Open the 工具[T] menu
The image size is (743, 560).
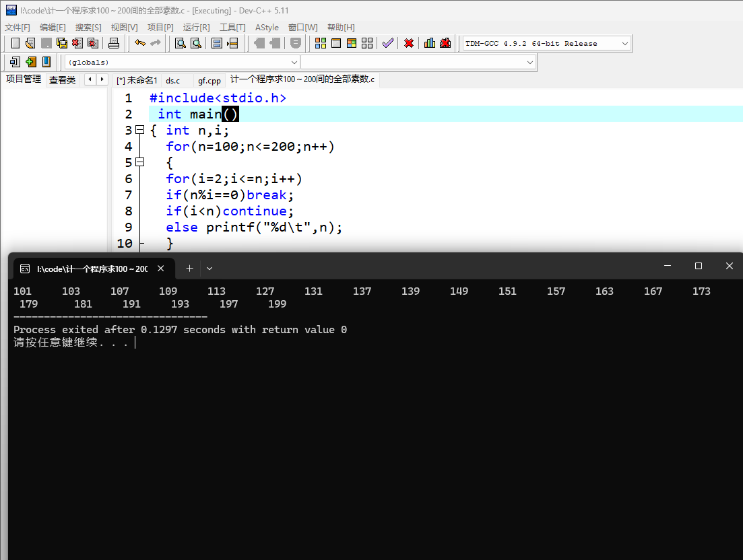point(232,28)
